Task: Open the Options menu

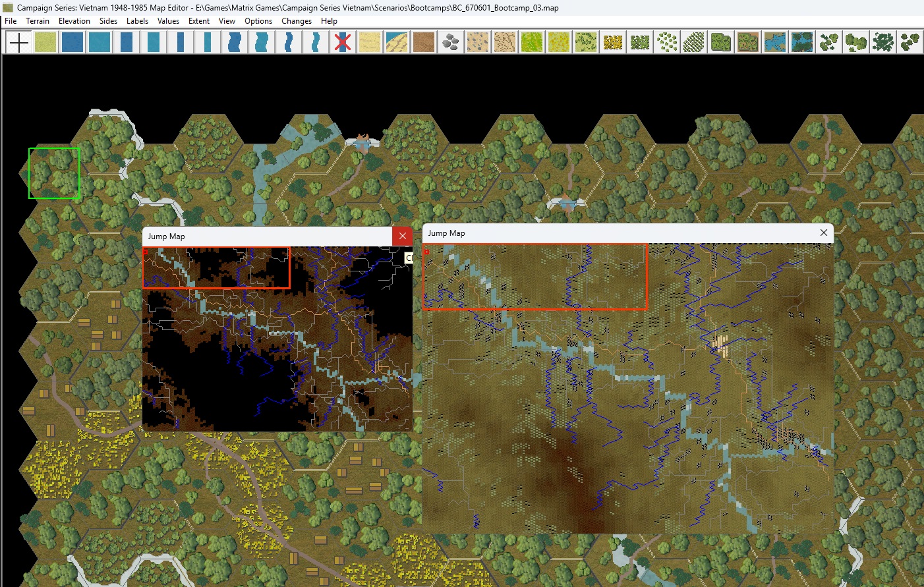Action: point(258,21)
